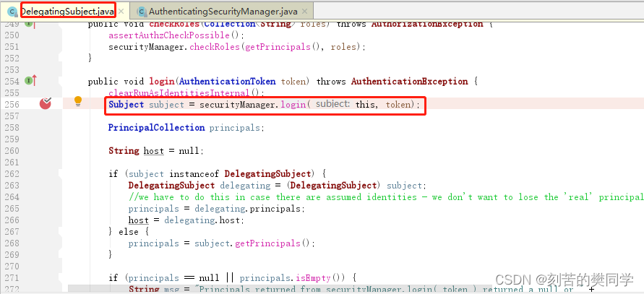Click the implements gutter icon on line 254
The width and height of the screenshot is (644, 294).
tap(31, 81)
